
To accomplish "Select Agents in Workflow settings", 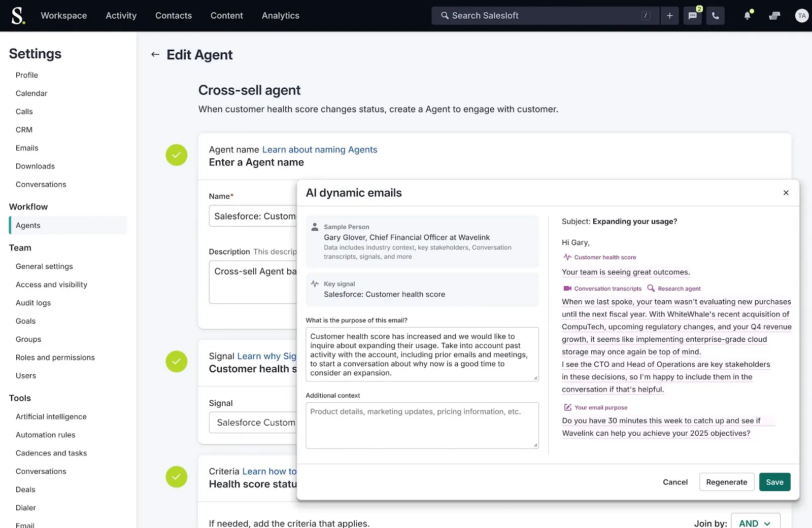I will click(69, 225).
